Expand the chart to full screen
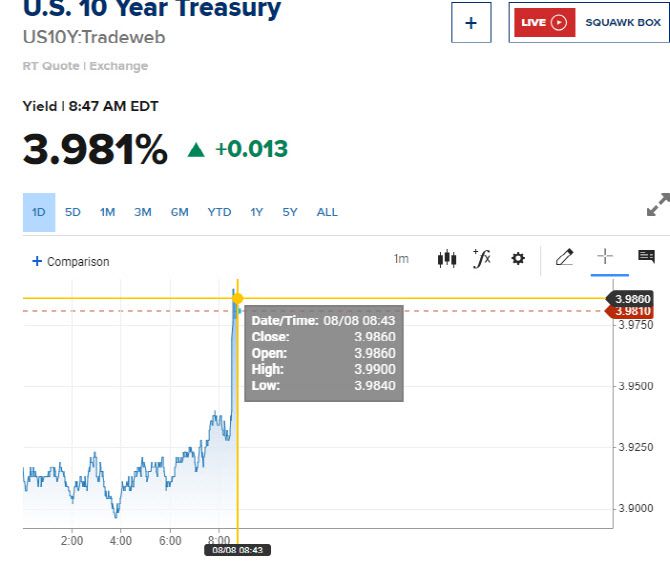This screenshot has width=670, height=574. pos(657,206)
